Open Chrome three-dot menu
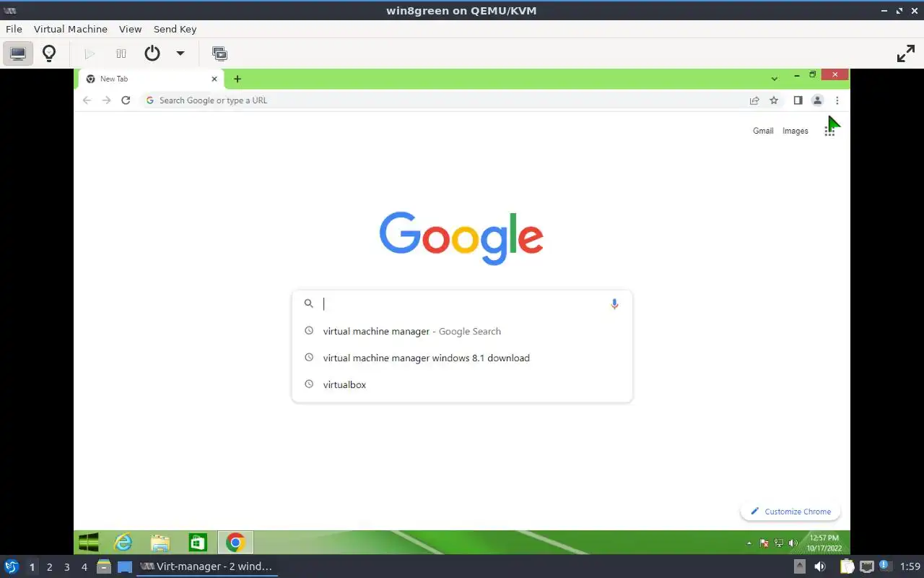The image size is (924, 578). coord(837,100)
